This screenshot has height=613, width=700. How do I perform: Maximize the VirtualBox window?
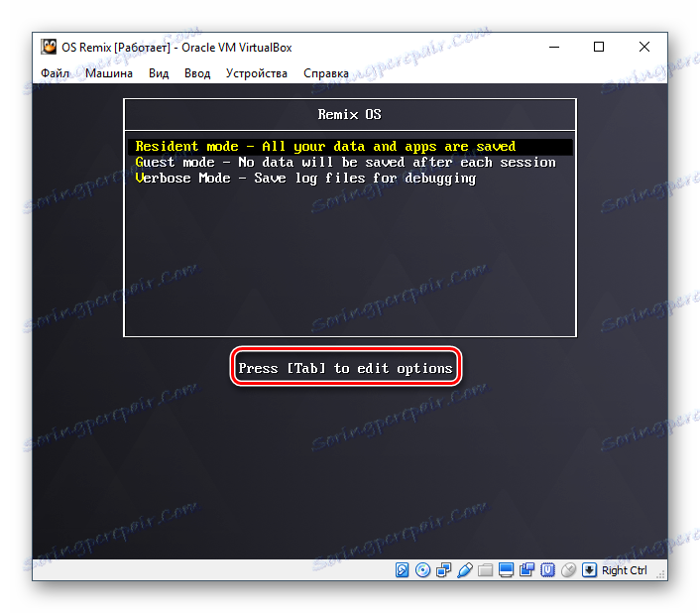click(x=599, y=47)
